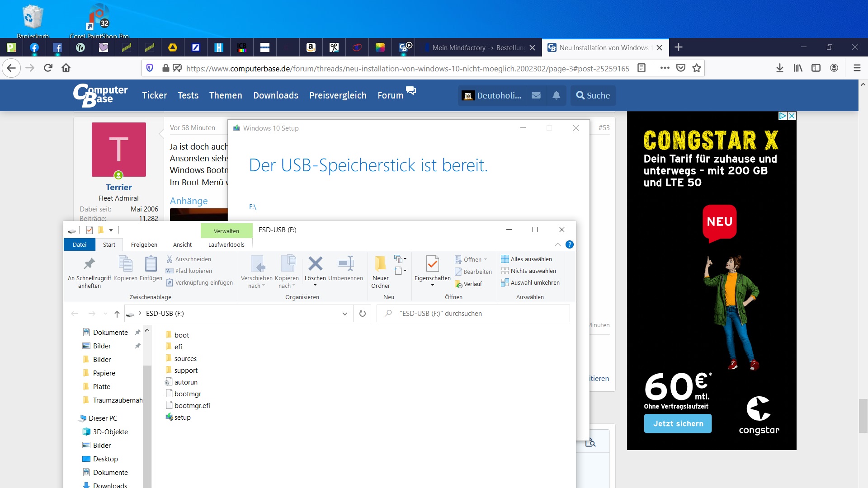Click Neuer Ordner folder icon
This screenshot has width=868, height=488.
380,263
